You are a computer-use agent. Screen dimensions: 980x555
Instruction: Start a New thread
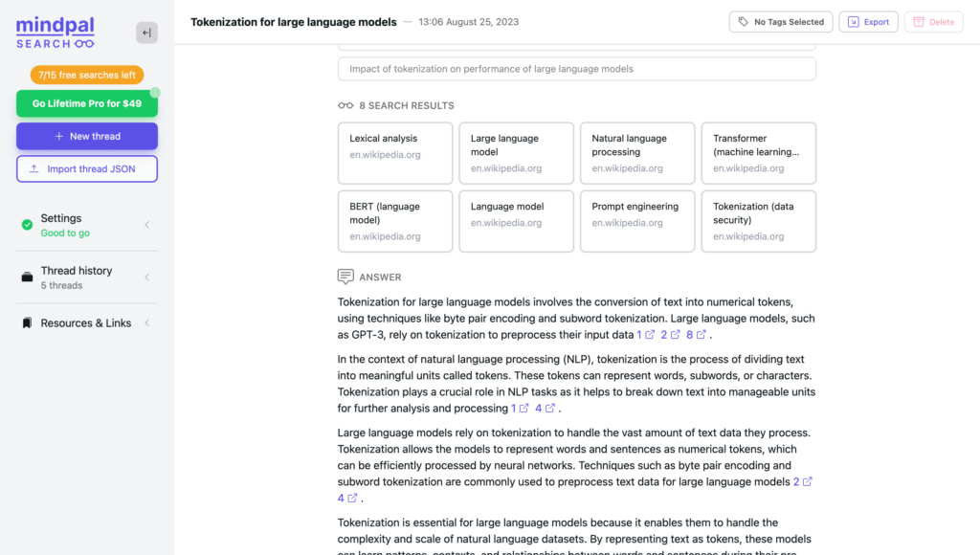point(87,136)
